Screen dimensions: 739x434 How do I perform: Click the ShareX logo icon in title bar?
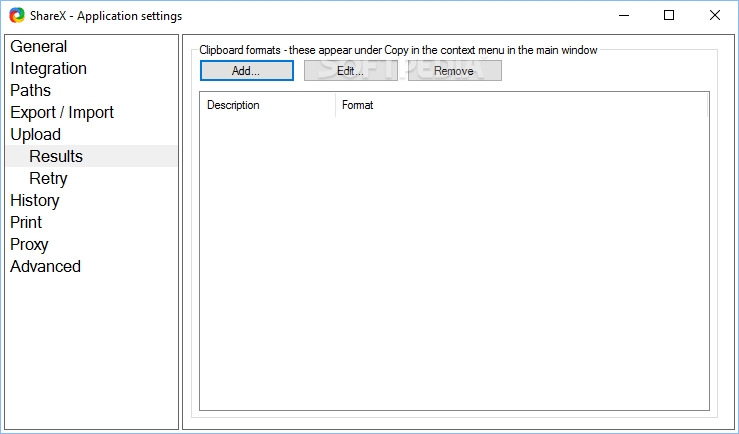coord(17,15)
